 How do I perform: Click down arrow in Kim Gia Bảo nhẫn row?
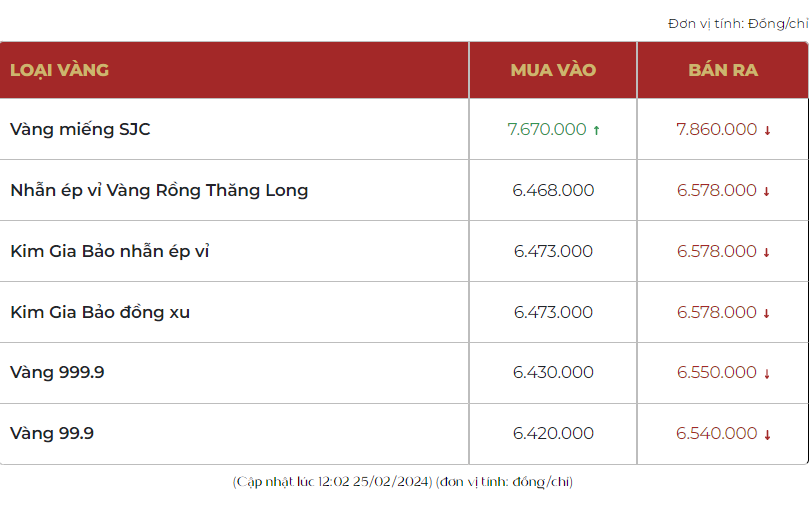[x=767, y=252]
